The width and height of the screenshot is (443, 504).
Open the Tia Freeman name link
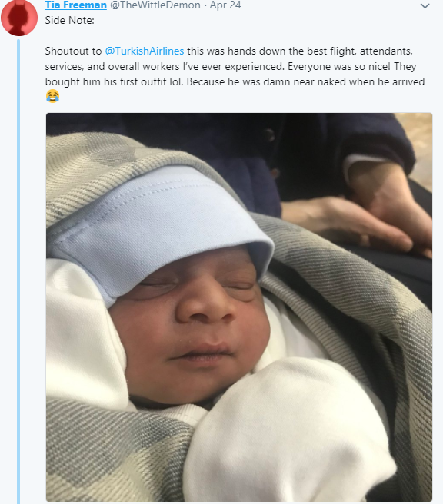(76, 5)
